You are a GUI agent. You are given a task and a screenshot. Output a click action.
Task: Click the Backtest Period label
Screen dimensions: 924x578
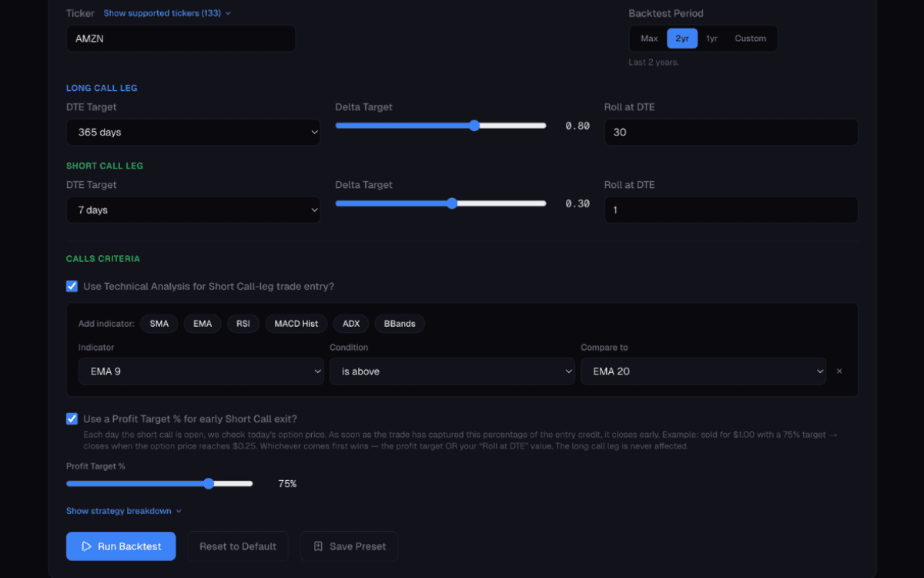(x=666, y=13)
